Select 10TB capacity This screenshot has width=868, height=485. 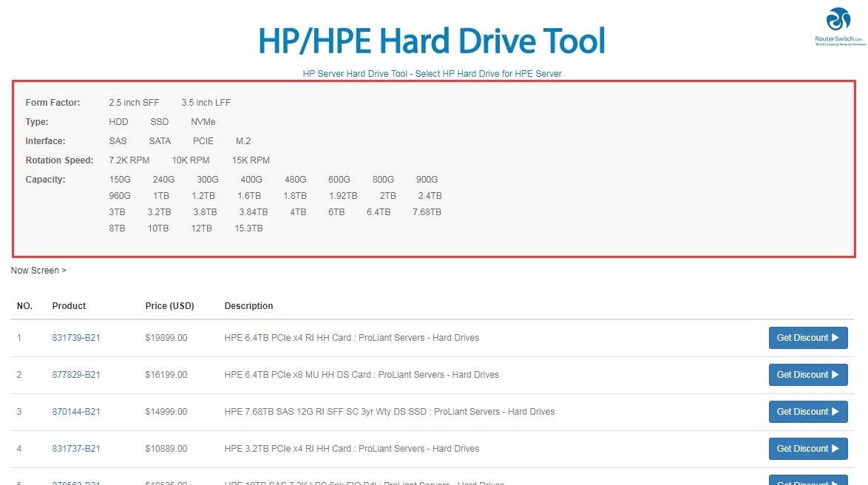point(158,228)
